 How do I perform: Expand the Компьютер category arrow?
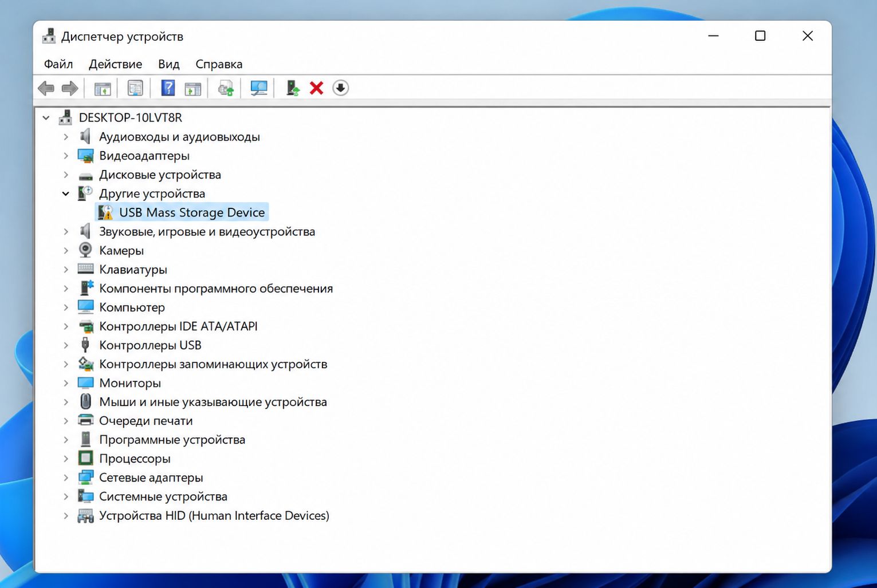point(66,307)
